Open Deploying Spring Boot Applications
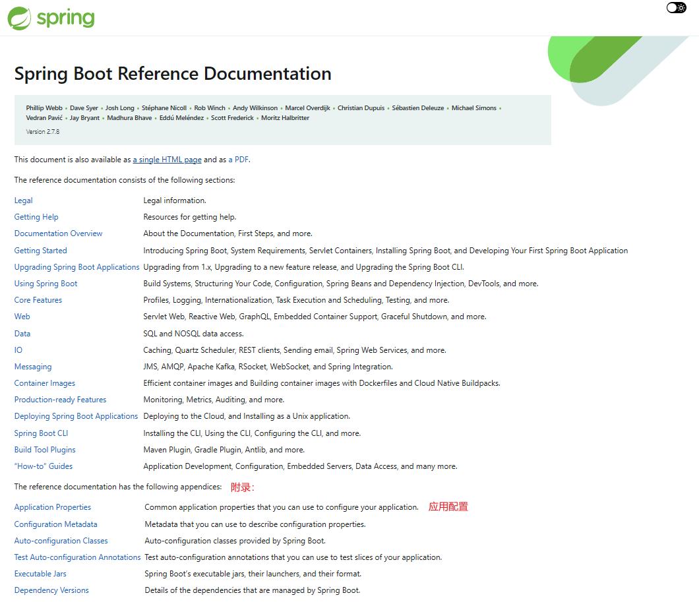 pos(76,416)
